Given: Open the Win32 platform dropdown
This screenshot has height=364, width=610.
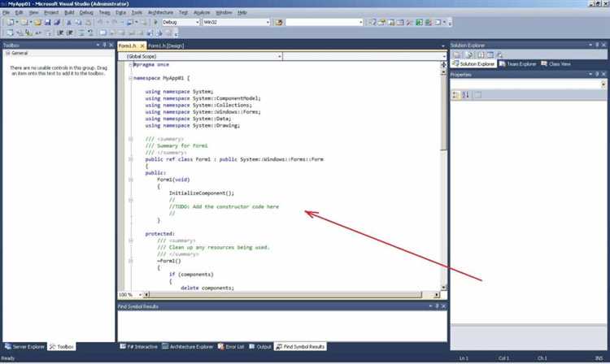Looking at the screenshot, I should point(268,22).
